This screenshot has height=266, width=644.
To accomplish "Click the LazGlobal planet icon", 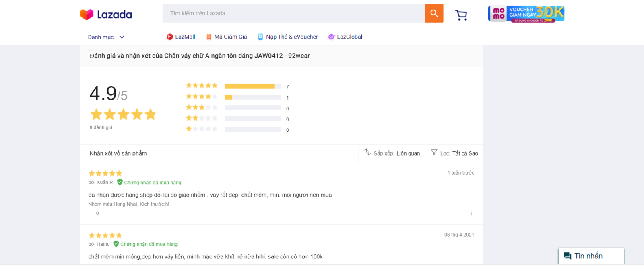I will click(331, 37).
